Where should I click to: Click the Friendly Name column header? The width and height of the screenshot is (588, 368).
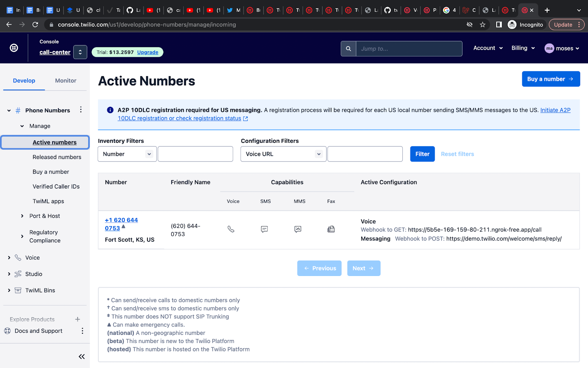pos(190,182)
